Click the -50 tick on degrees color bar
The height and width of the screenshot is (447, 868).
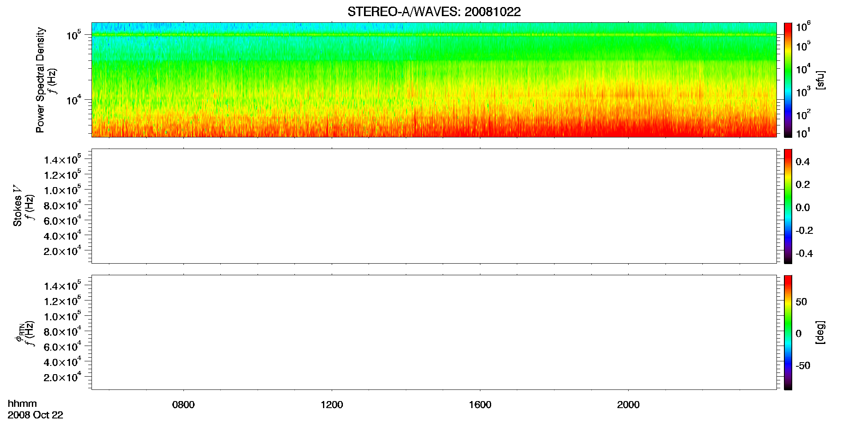tap(803, 366)
